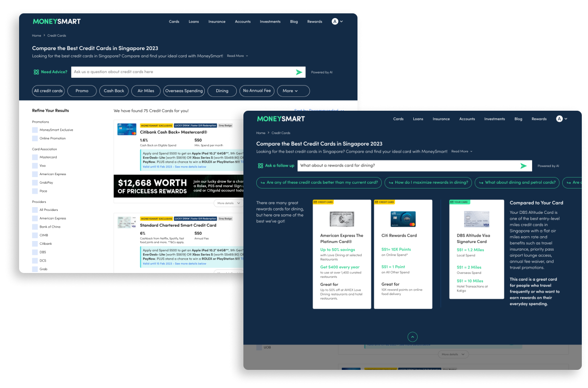Click suggestion How do I maximize rewards in dining
This screenshot has width=588, height=388.
point(428,182)
